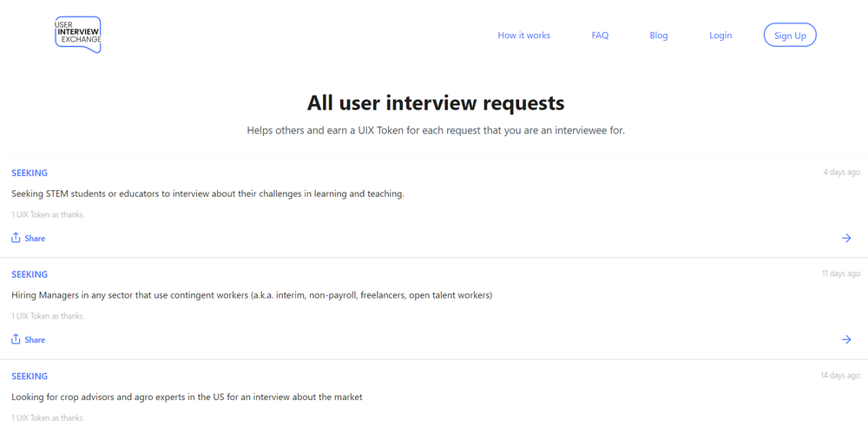Click the '11 days ago' timestamp
Image resolution: width=868 pixels, height=427 pixels.
point(841,273)
